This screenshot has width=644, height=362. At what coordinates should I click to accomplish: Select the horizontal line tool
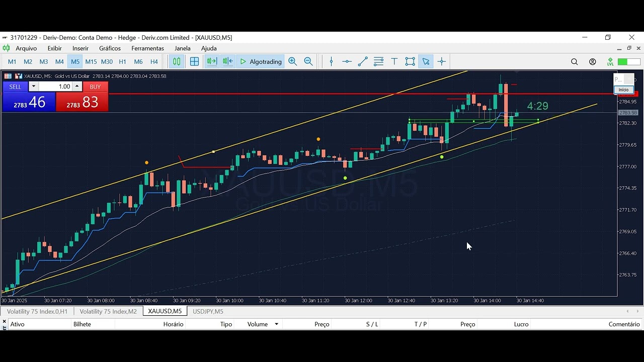(347, 61)
